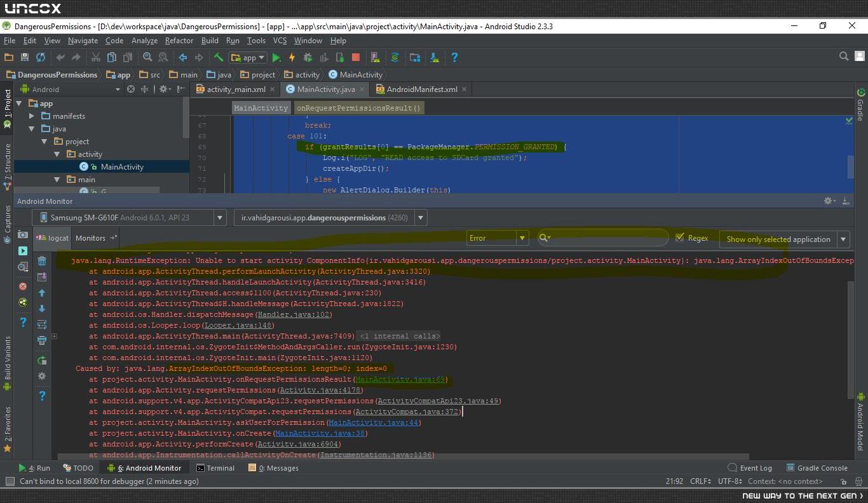Toggle Use Soft Wraps icon in logcat

pyautogui.click(x=42, y=325)
